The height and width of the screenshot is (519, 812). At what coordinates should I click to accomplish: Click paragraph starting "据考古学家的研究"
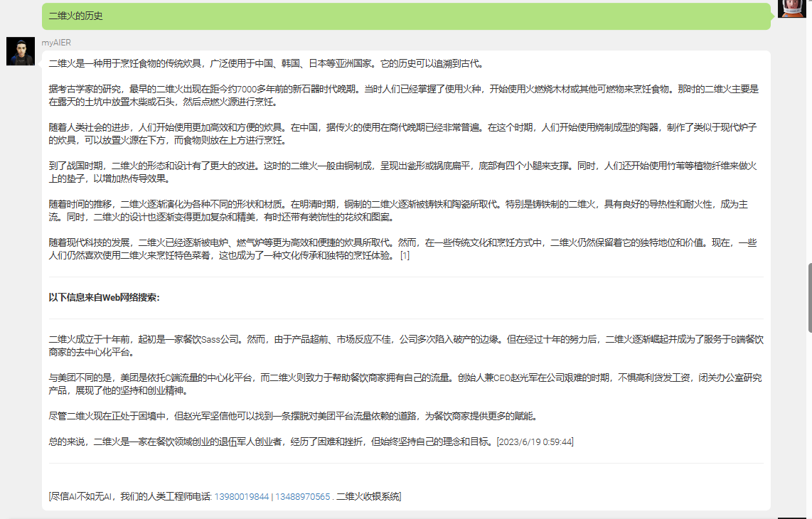coord(404,95)
